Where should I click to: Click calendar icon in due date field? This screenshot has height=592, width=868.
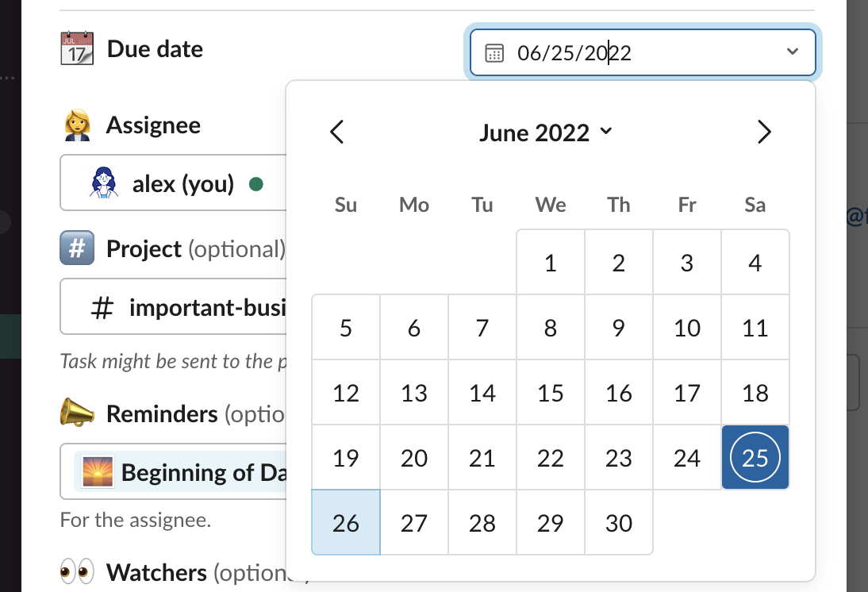(494, 53)
